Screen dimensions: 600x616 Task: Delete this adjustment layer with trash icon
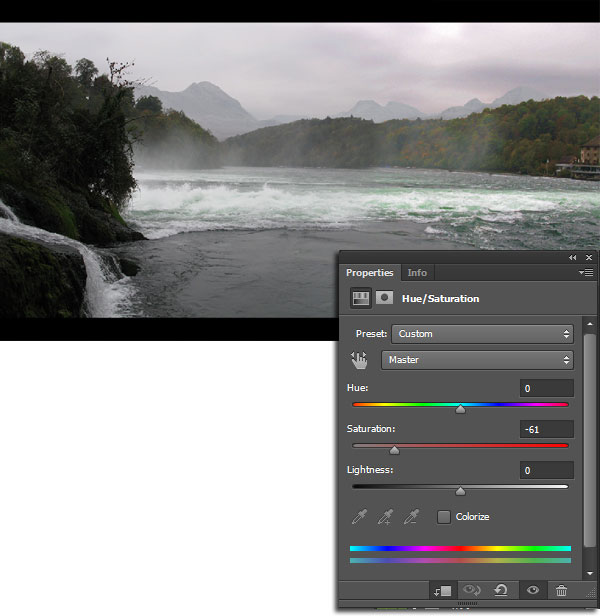click(x=561, y=590)
